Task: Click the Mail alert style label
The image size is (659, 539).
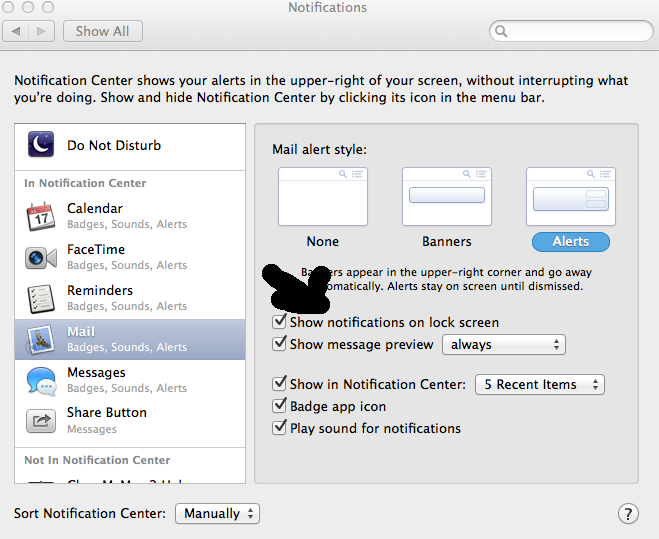Action: 319,149
